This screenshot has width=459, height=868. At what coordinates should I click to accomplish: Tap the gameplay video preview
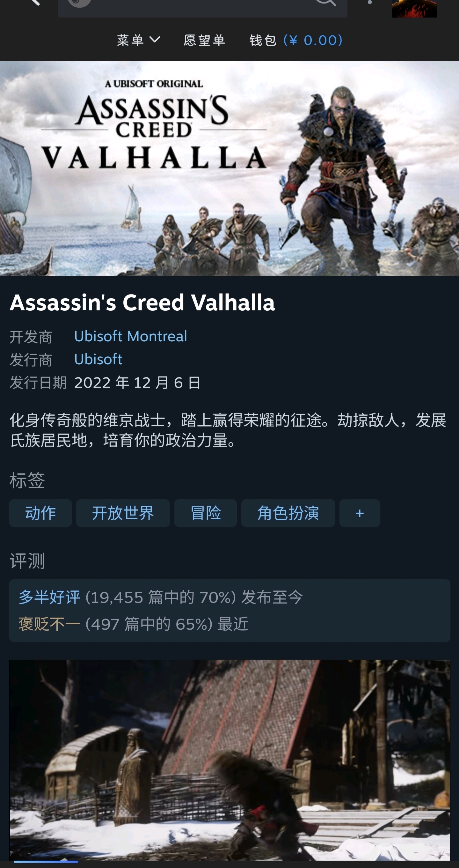230,760
